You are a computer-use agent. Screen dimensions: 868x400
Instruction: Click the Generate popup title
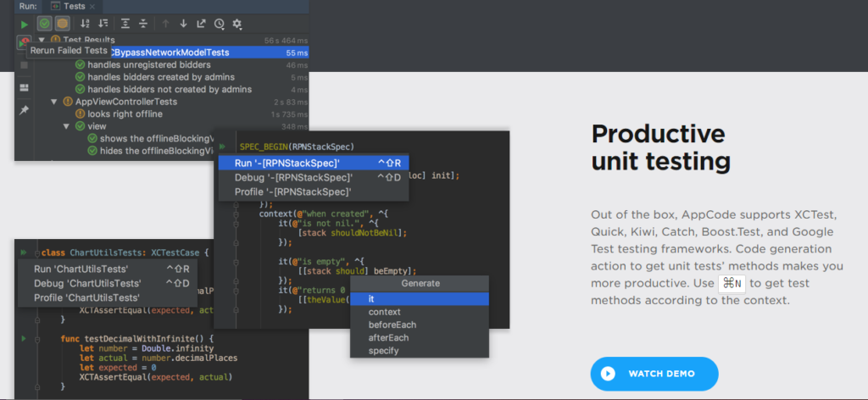(x=420, y=283)
